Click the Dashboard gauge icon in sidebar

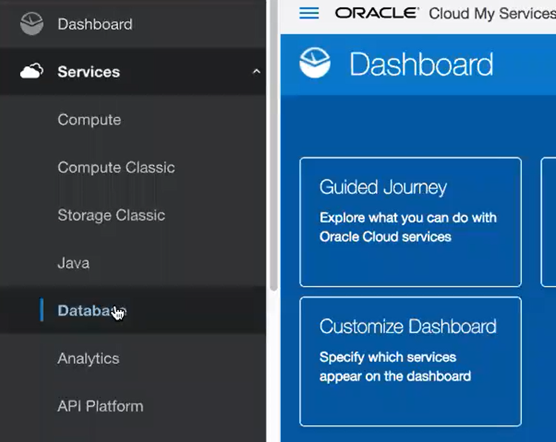click(x=32, y=24)
